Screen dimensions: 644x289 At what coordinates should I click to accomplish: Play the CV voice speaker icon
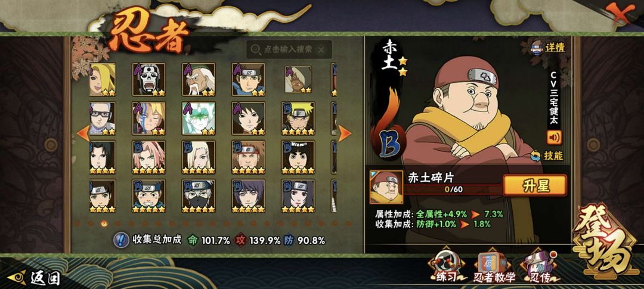(x=554, y=137)
